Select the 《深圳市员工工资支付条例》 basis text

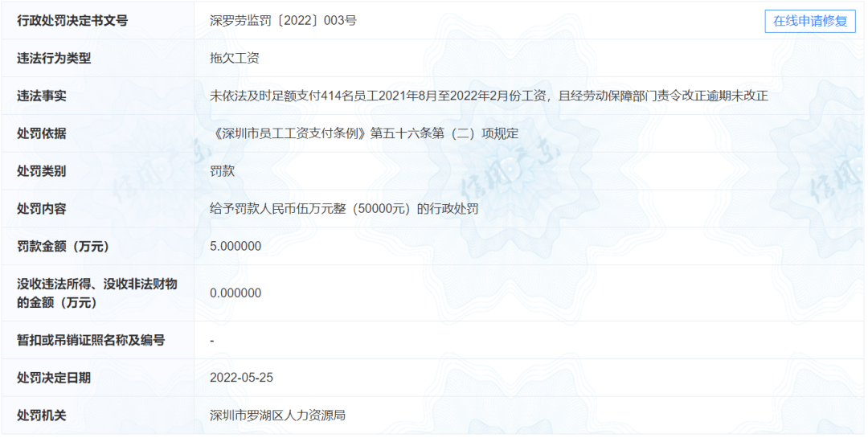coord(364,133)
